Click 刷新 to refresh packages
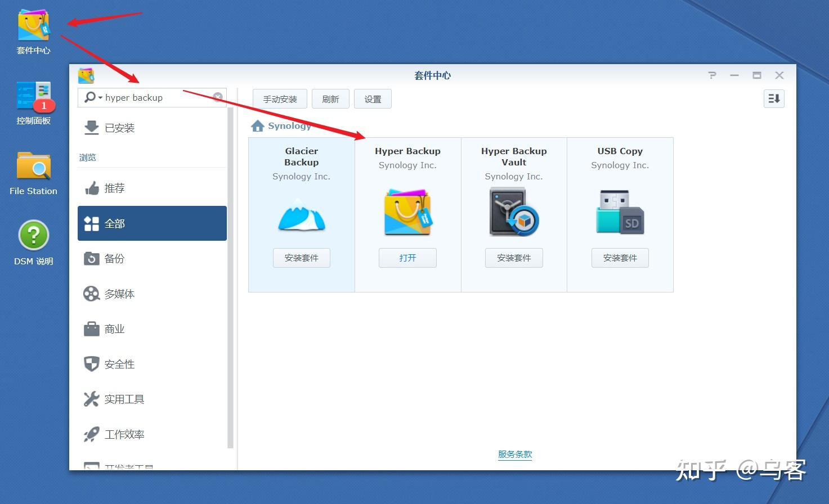This screenshot has width=829, height=504. click(x=330, y=98)
